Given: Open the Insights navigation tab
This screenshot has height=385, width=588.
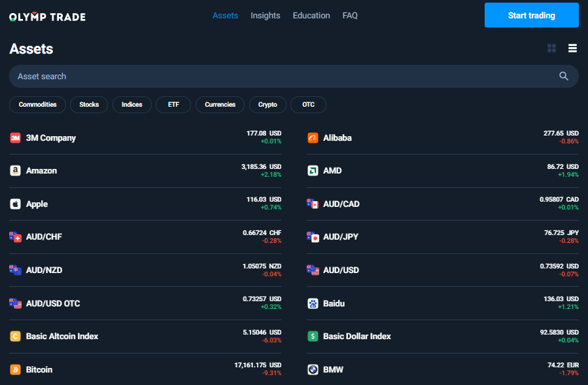Looking at the screenshot, I should pos(266,15).
